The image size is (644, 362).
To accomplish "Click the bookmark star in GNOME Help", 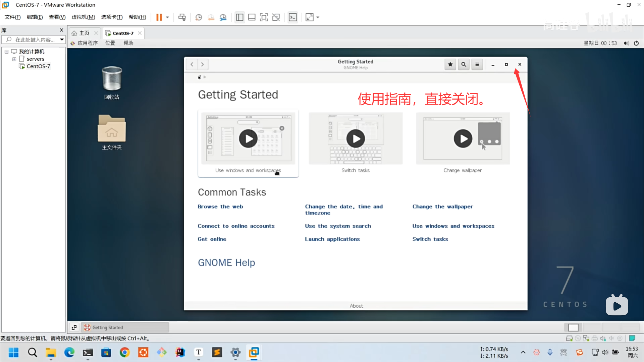I will pyautogui.click(x=450, y=64).
